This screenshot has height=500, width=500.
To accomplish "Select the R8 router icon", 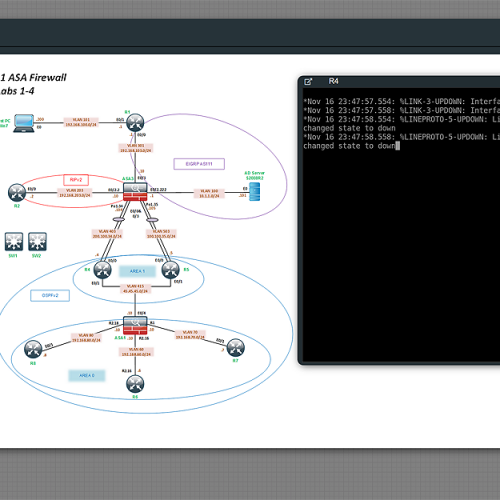I will 33,349.
